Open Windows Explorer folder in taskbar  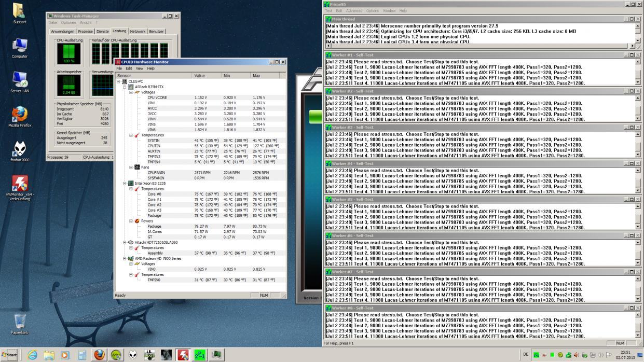pos(49,355)
